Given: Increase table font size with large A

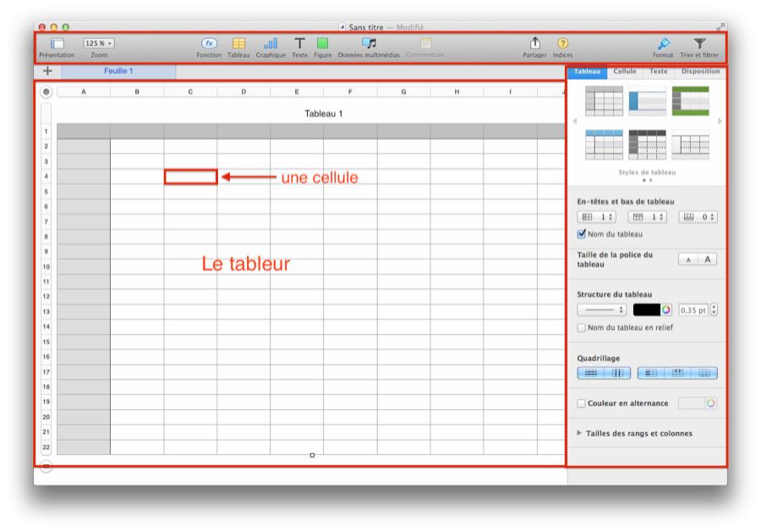Looking at the screenshot, I should [x=708, y=260].
